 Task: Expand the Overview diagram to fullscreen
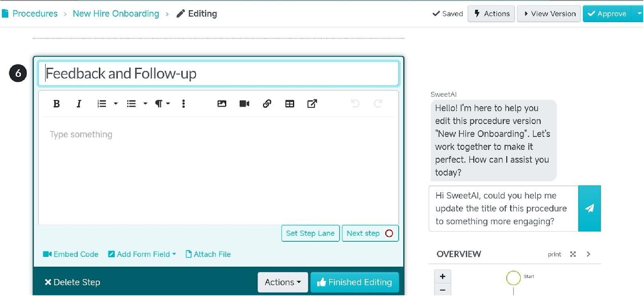tap(573, 254)
